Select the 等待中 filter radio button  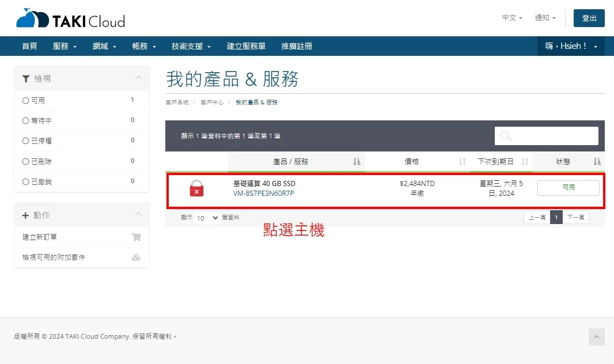tap(25, 120)
